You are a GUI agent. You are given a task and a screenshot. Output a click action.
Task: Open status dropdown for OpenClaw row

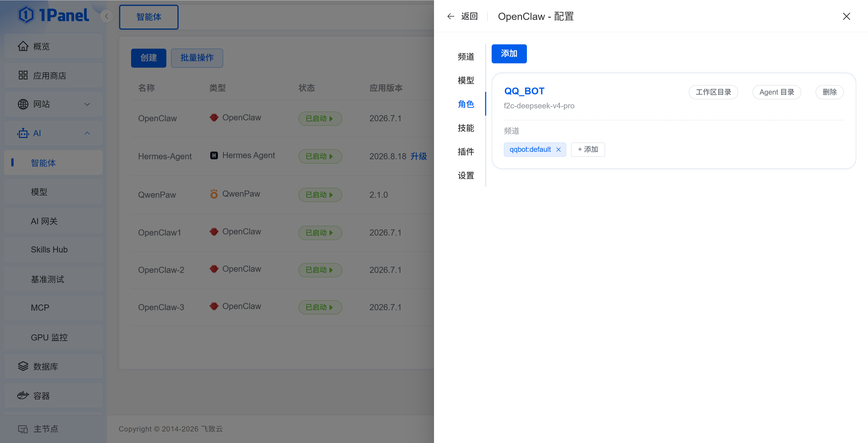point(320,118)
